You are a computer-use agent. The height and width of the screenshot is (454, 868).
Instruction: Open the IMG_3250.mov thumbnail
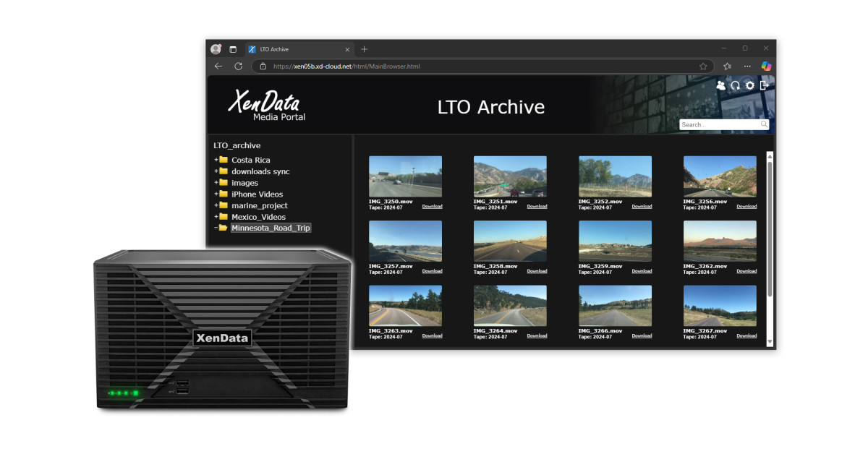tap(405, 176)
